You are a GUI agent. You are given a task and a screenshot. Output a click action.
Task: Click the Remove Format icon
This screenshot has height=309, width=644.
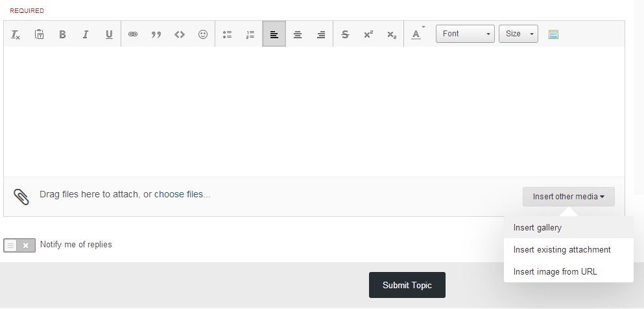16,34
